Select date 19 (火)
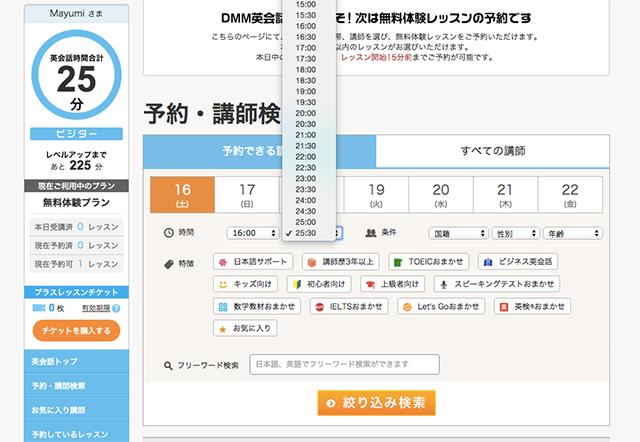640x442 pixels. click(376, 195)
